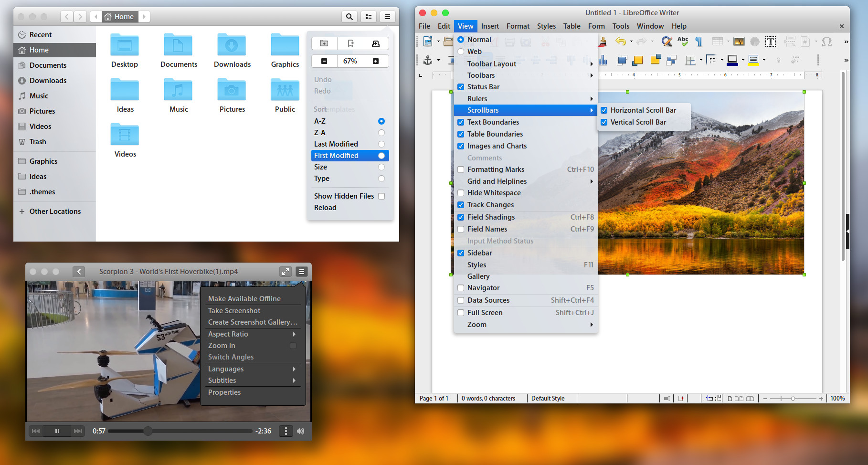Screen dimensions: 868x465
Task: Click the volume speaker icon in player
Action: point(300,431)
